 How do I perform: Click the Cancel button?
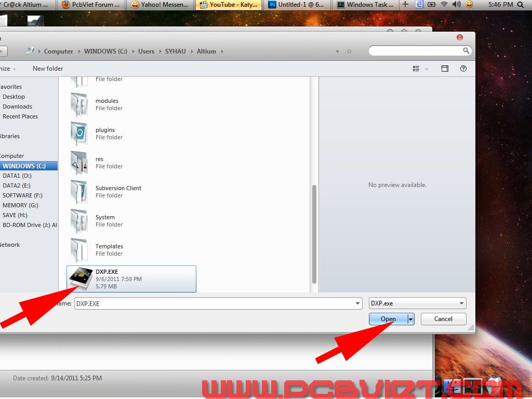[x=444, y=319]
